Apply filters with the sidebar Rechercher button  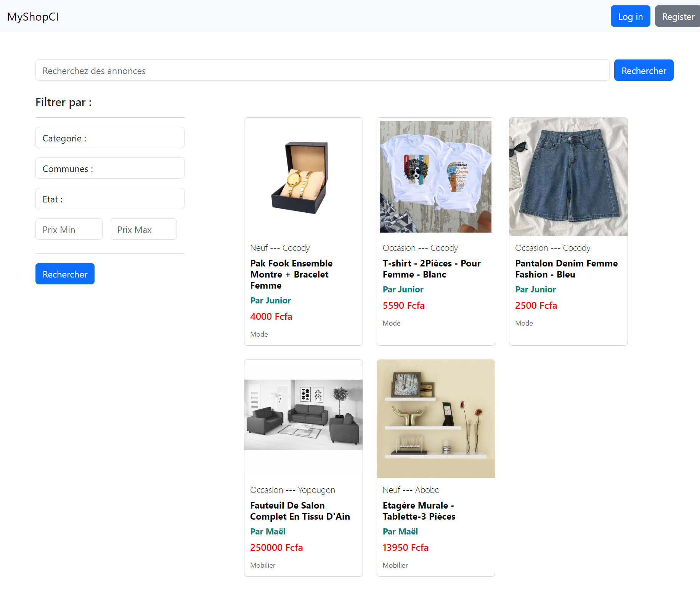coord(65,274)
